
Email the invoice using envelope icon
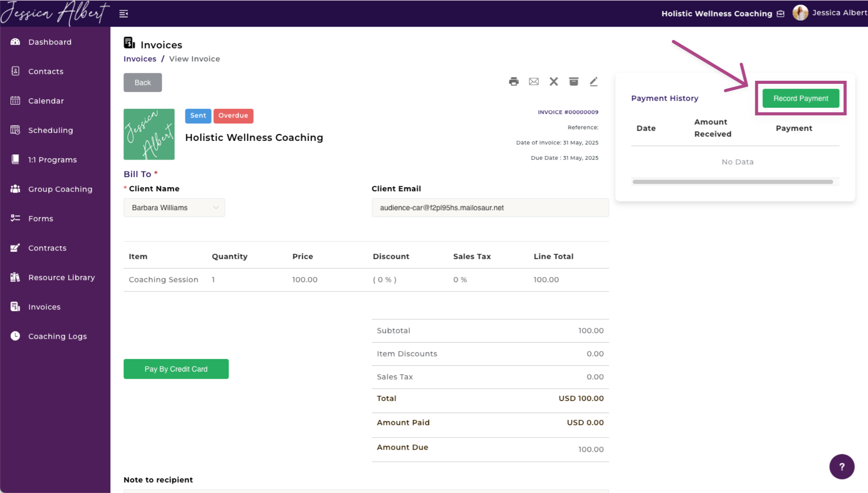point(534,82)
